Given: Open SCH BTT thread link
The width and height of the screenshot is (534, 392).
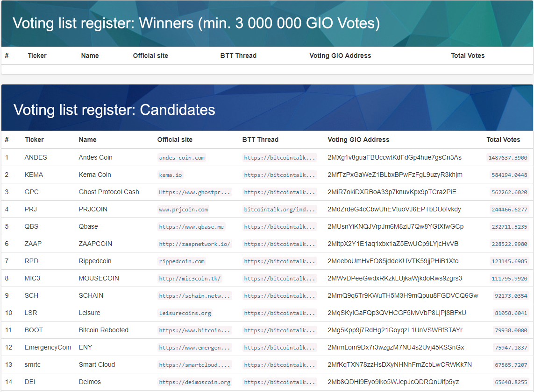Looking at the screenshot, I should tap(279, 296).
